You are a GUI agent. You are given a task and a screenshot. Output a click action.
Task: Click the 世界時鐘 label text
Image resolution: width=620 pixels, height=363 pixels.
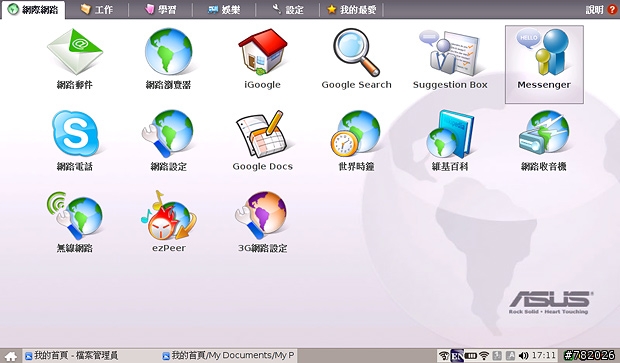click(x=356, y=166)
